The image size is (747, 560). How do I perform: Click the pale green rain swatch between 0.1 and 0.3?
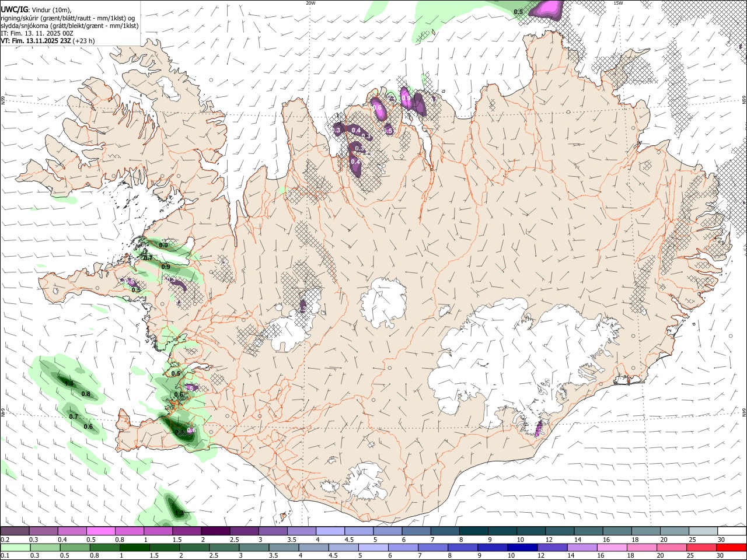pyautogui.click(x=16, y=547)
